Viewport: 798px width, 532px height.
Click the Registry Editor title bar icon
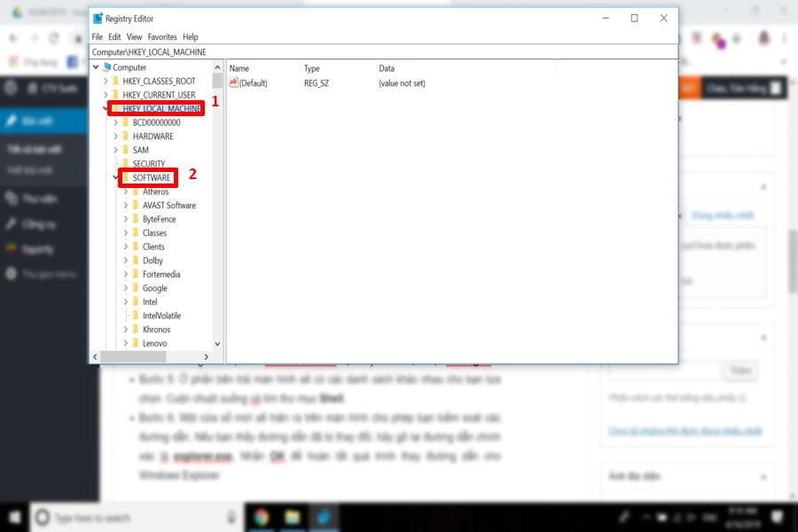(x=98, y=19)
